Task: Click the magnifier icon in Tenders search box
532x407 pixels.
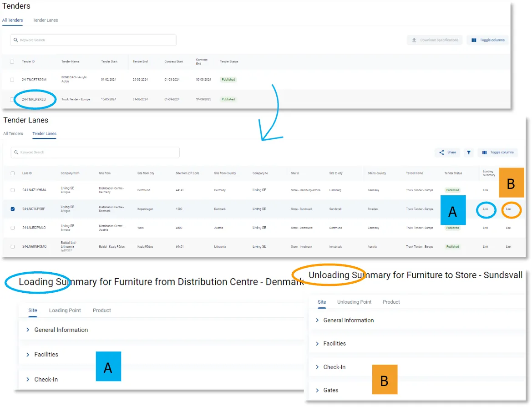Action: click(x=15, y=40)
